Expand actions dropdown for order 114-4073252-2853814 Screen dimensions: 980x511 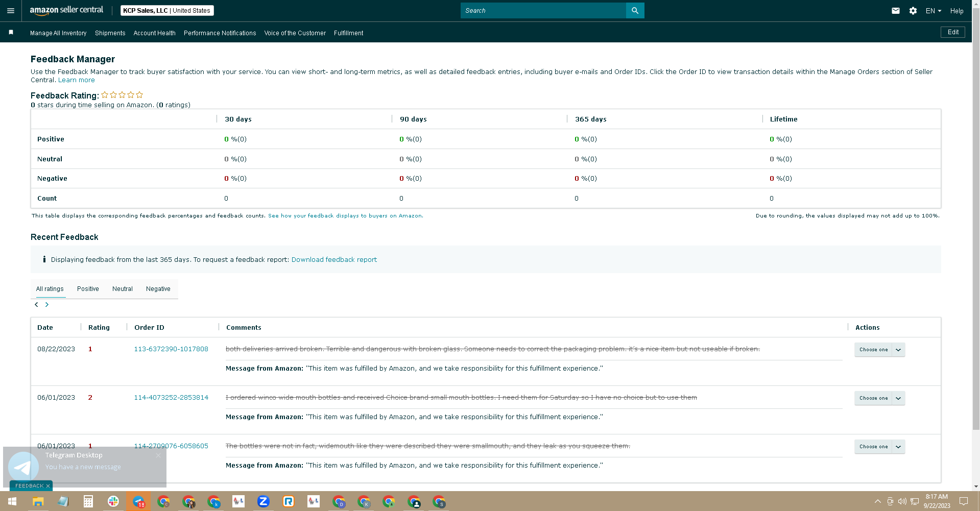(898, 398)
